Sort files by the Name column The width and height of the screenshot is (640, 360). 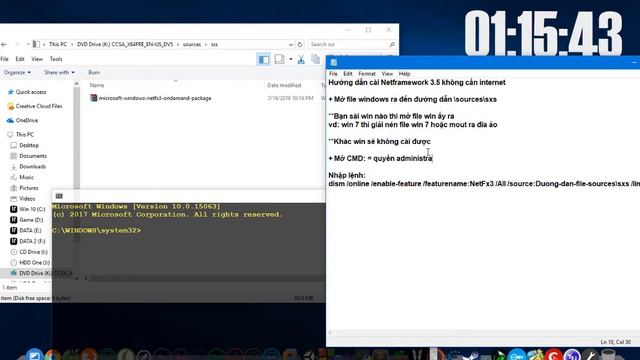pyautogui.click(x=97, y=85)
